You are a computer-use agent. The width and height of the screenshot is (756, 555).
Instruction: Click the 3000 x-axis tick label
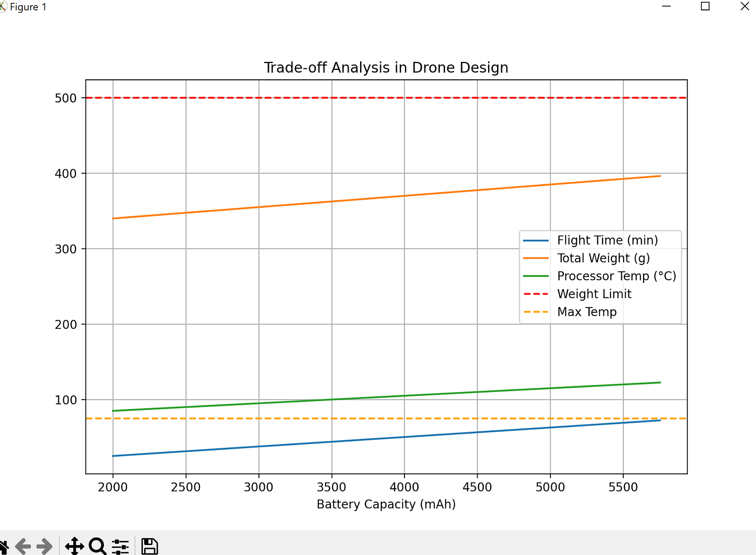click(258, 487)
